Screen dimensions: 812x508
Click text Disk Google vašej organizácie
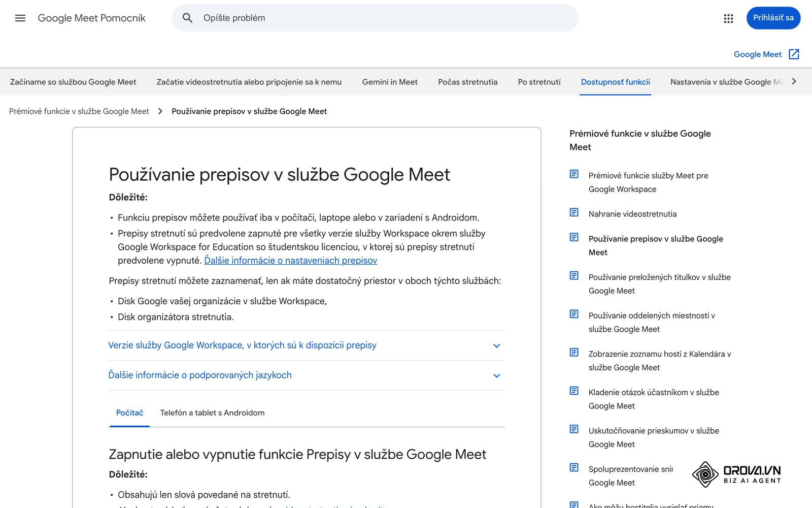(222, 301)
